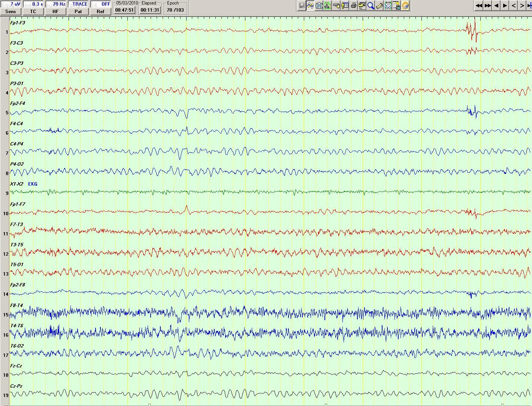Click the printer icon
Image resolution: width=532 pixels, height=406 pixels.
pyautogui.click(x=353, y=6)
